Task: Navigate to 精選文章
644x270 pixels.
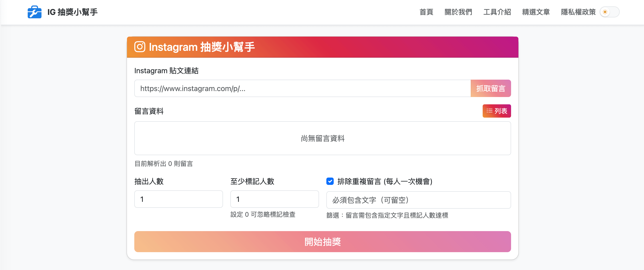Action: (x=536, y=12)
